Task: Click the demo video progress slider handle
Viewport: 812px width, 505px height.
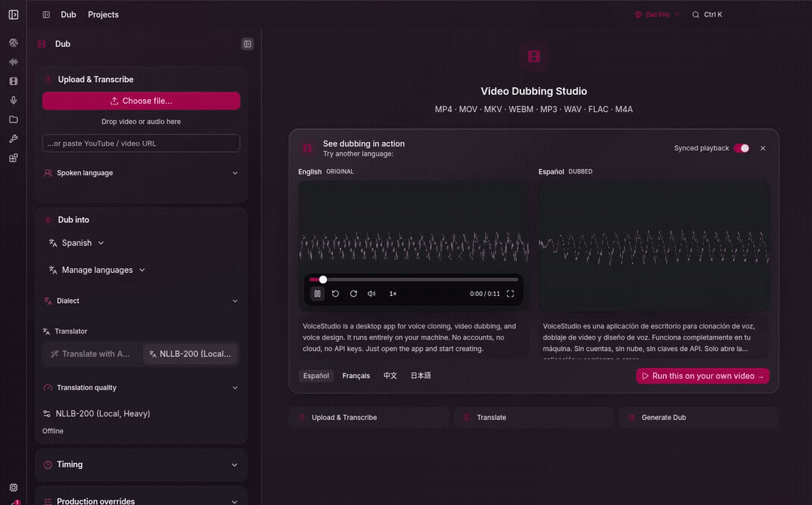Action: point(323,280)
